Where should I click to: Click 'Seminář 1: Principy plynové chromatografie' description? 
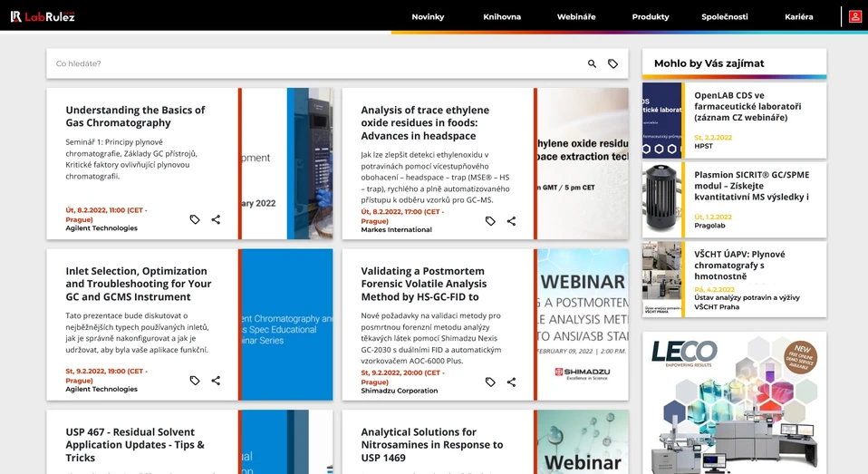click(x=131, y=159)
